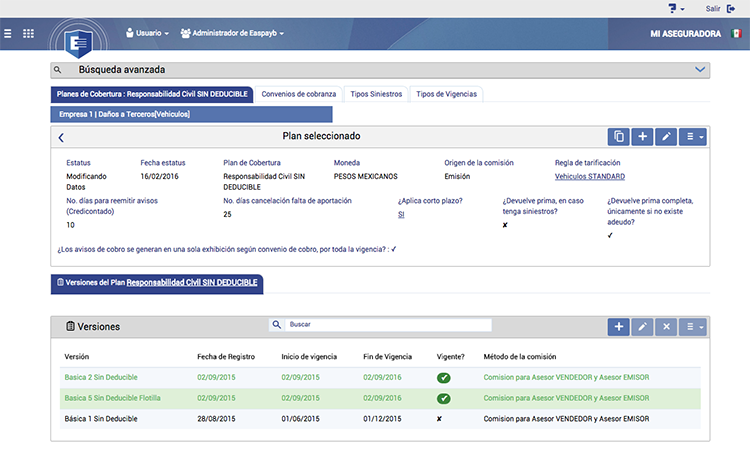Select Básica 1 Sin Deducible row

click(x=380, y=419)
